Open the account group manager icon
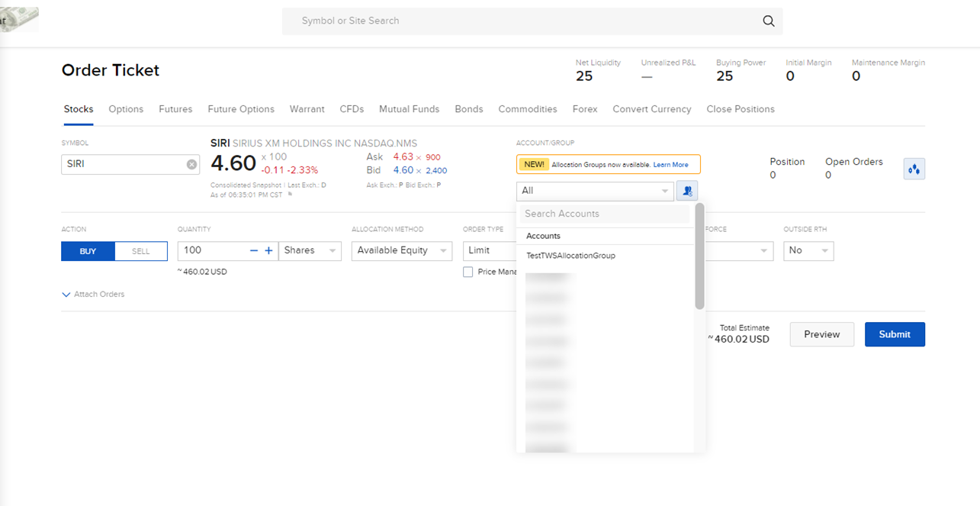 [x=687, y=191]
